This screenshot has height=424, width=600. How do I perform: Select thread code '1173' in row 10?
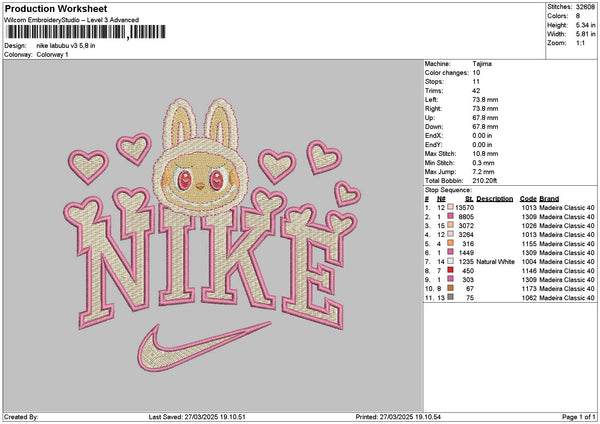529,289
